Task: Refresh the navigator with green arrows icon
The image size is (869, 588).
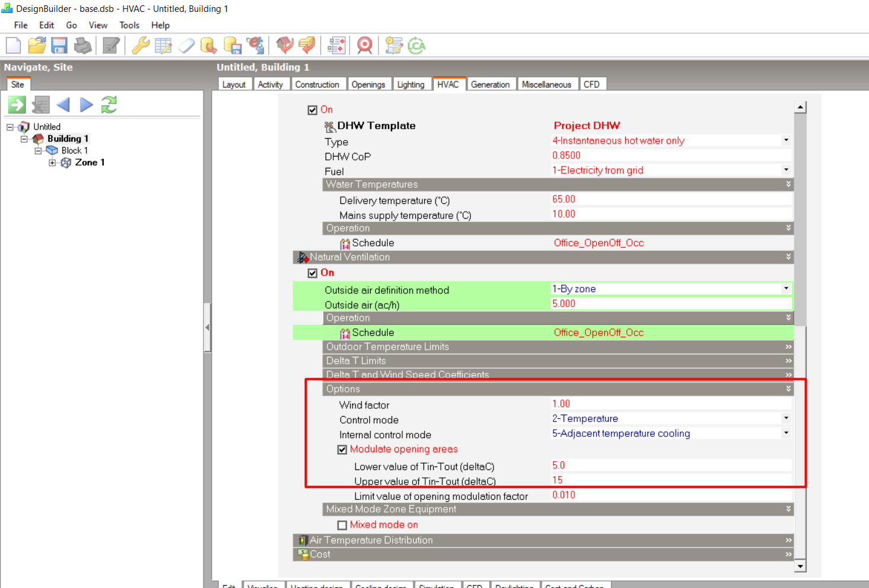Action: (x=109, y=105)
